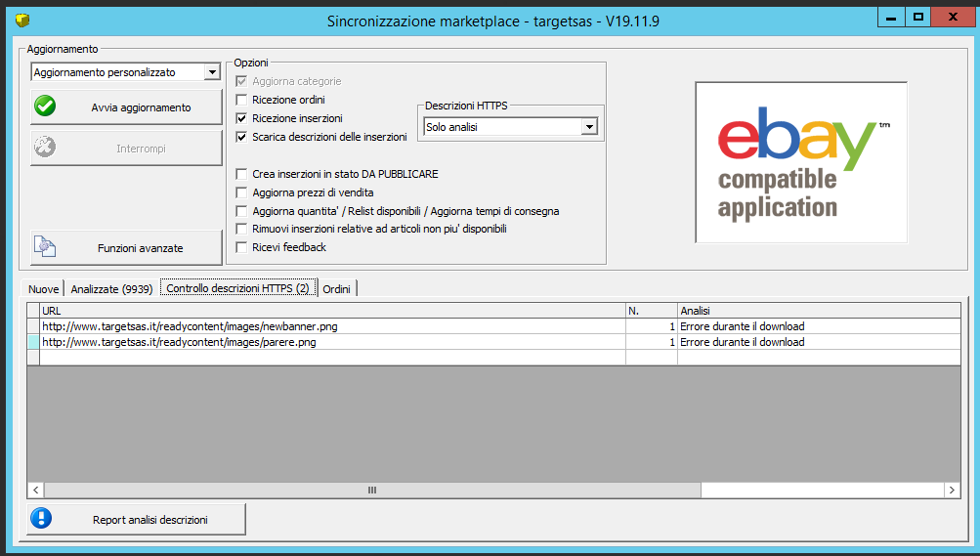Check the Ricevi feedback option
Image resolution: width=980 pixels, height=556 pixels.
click(241, 247)
